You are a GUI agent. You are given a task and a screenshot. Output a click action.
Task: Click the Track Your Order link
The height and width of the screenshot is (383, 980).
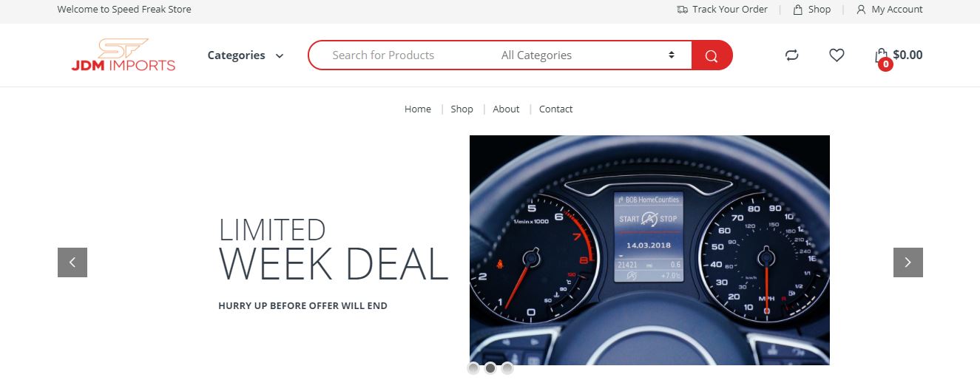[x=722, y=10]
